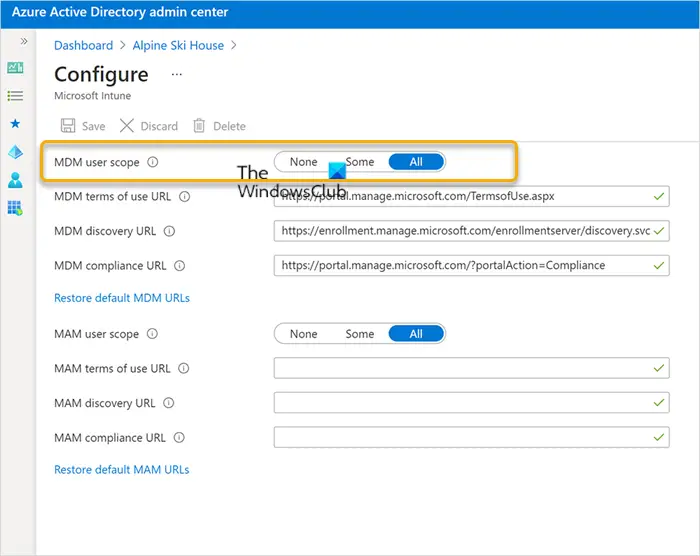
Task: Expand the sidebar with double chevron
Action: click(x=24, y=42)
